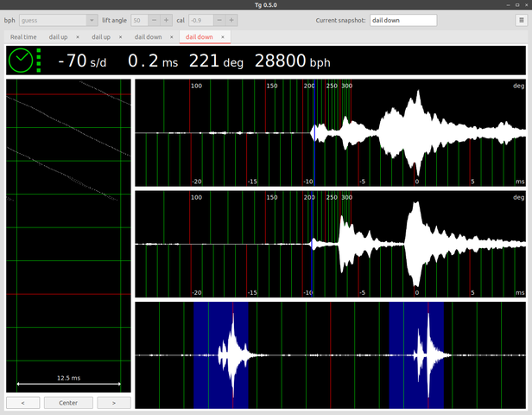Decrease lift angle with minus button

pyautogui.click(x=154, y=21)
